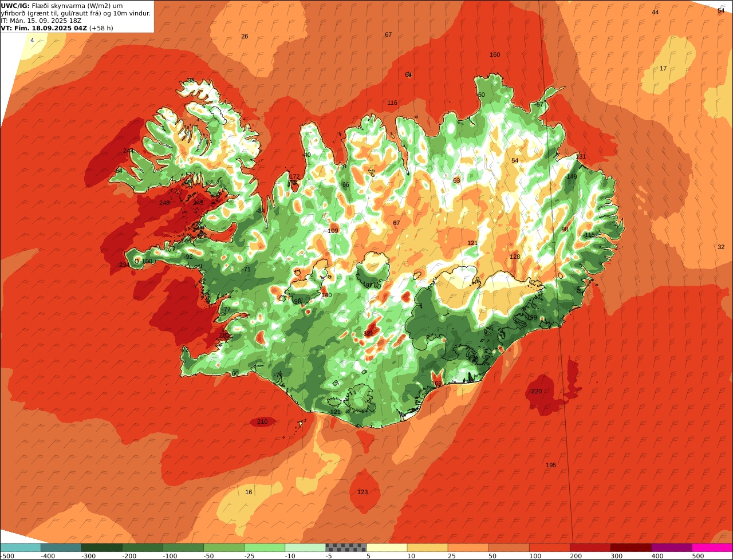733x560 pixels.
Task: Click the '-100' value on Snæfellsnes peninsula
Action: (x=146, y=262)
